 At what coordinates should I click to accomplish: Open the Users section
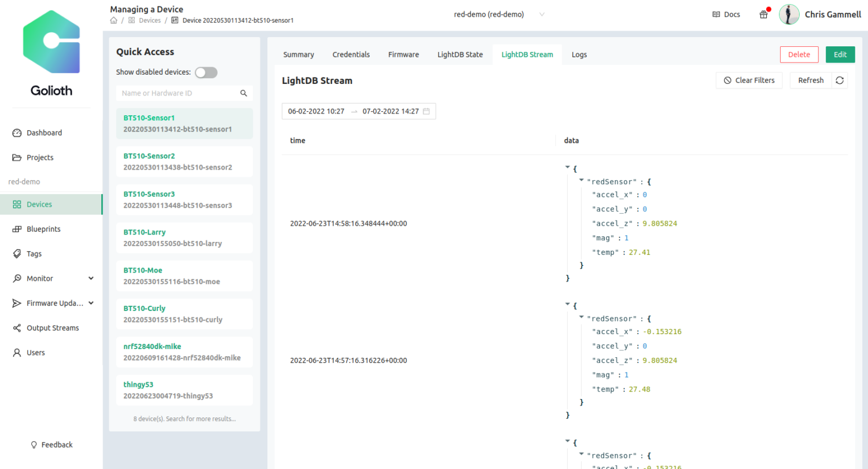tap(36, 353)
